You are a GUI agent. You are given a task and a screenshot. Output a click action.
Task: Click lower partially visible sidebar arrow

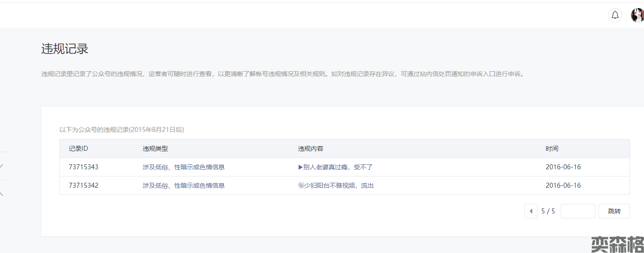[x=2, y=194]
